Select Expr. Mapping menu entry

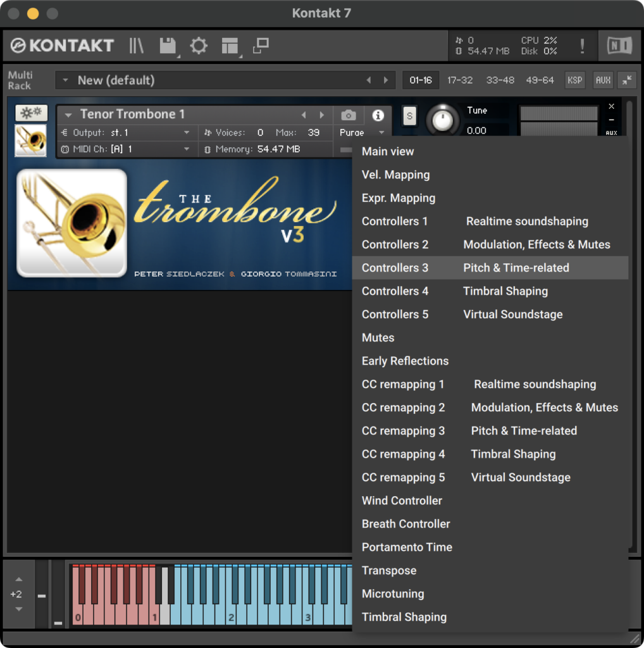[x=490, y=198]
